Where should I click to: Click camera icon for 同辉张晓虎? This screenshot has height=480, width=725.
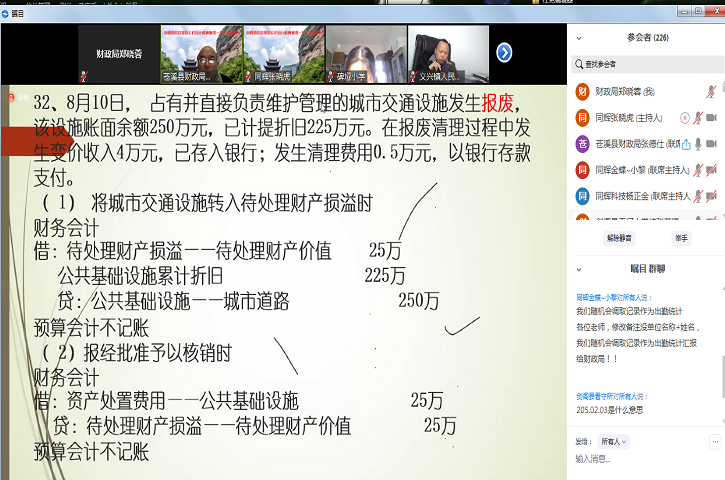pyautogui.click(x=712, y=117)
